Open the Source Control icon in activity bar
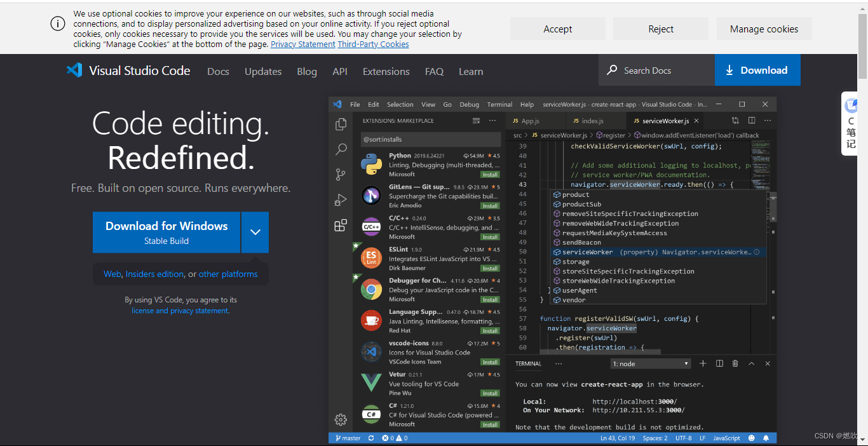868x446 pixels. (341, 175)
